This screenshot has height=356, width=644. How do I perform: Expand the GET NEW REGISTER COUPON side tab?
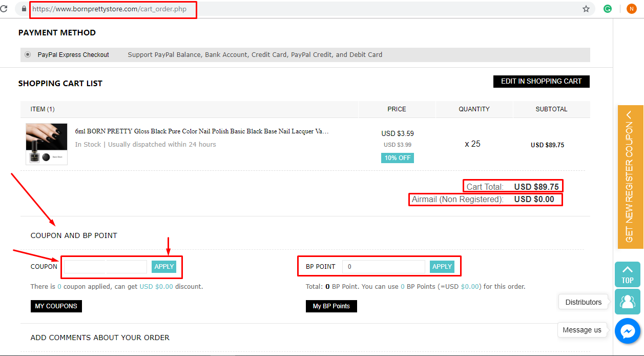point(630,176)
